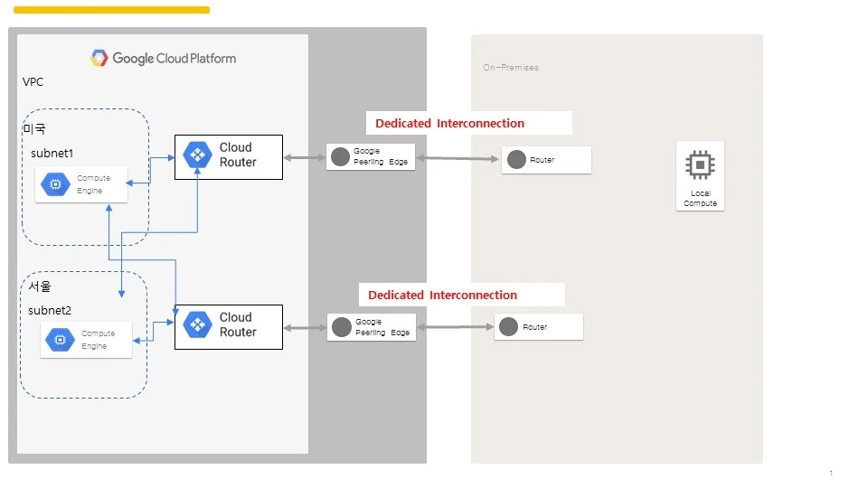Image resolution: width=868 pixels, height=488 pixels.
Task: Select the On-Premises heading text
Action: pos(510,68)
